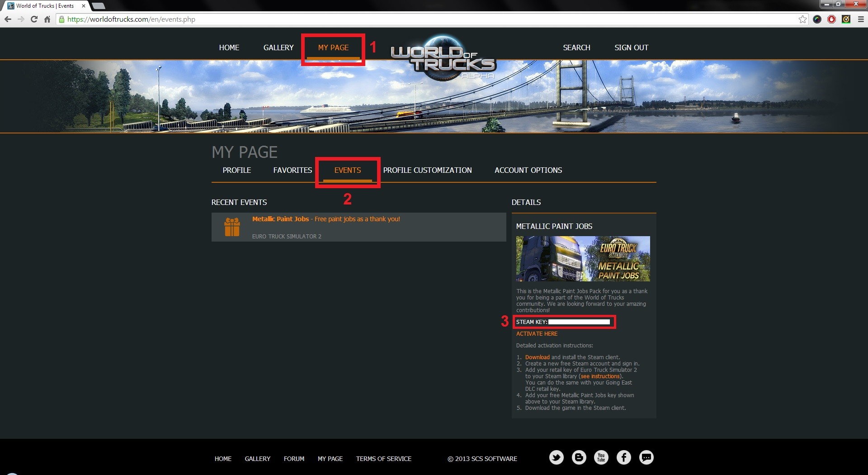
Task: Open the PROFILE CUSTOMIZATION tab
Action: pos(428,170)
